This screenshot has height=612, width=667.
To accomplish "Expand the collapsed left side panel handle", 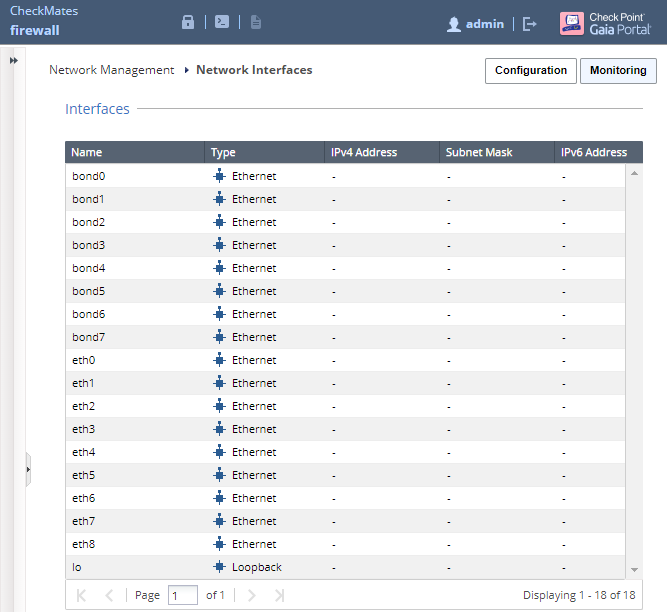I will coord(28,468).
